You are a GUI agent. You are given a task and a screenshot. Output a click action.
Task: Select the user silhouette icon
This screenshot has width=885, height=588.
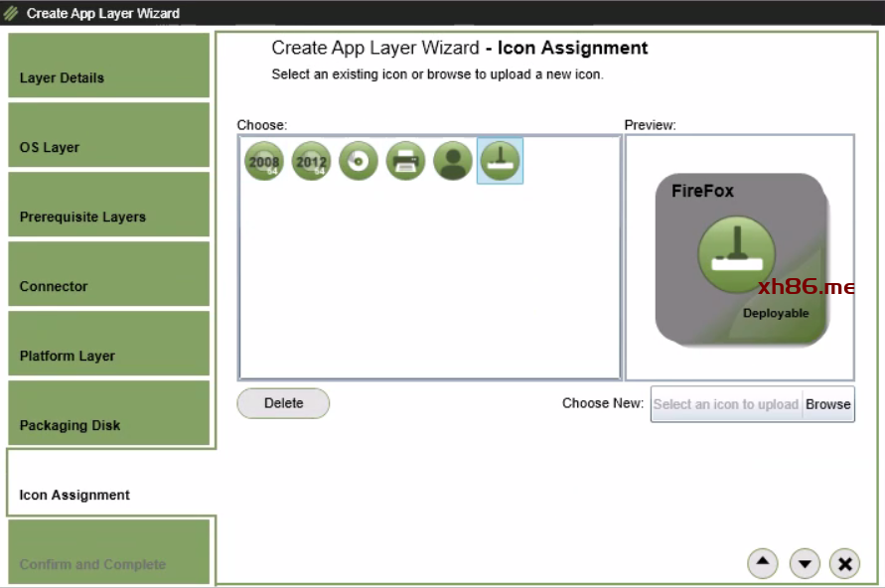pyautogui.click(x=453, y=161)
